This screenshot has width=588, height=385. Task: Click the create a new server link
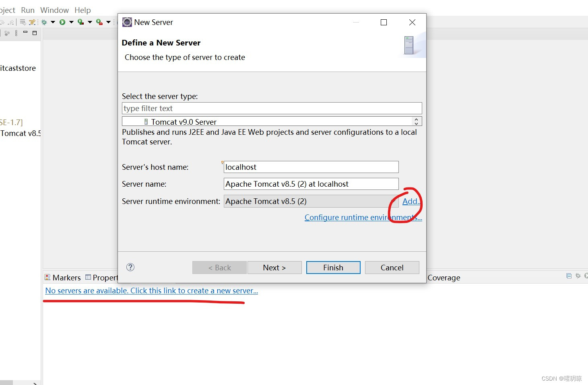tap(151, 290)
